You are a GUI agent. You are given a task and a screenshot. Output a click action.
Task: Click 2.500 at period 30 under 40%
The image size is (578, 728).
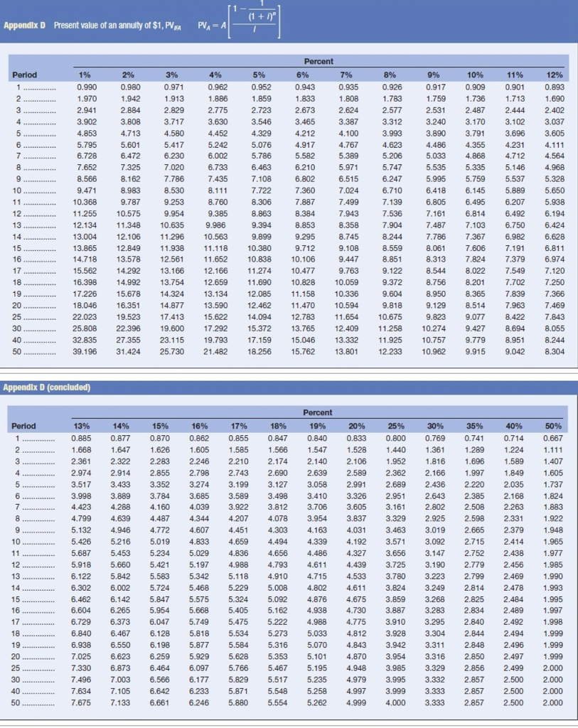coord(513,680)
